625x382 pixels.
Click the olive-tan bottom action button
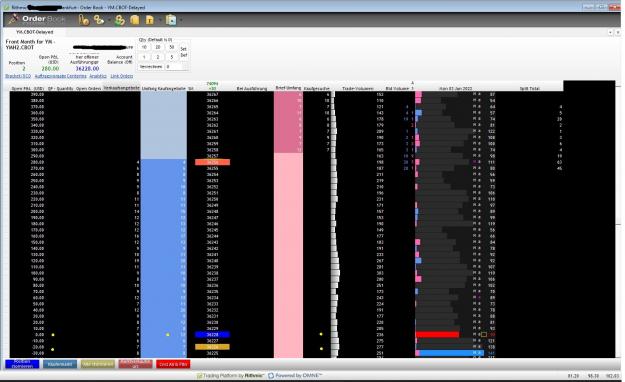(x=98, y=364)
